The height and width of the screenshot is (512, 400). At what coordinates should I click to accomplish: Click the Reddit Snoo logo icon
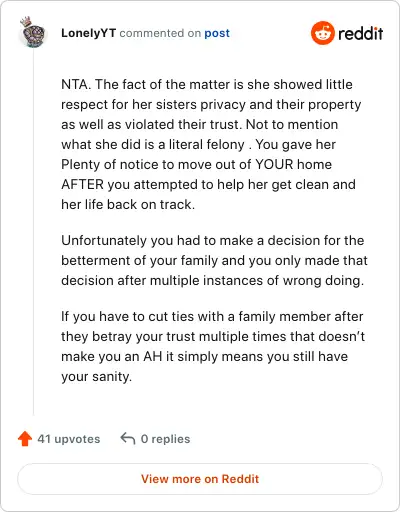[323, 33]
